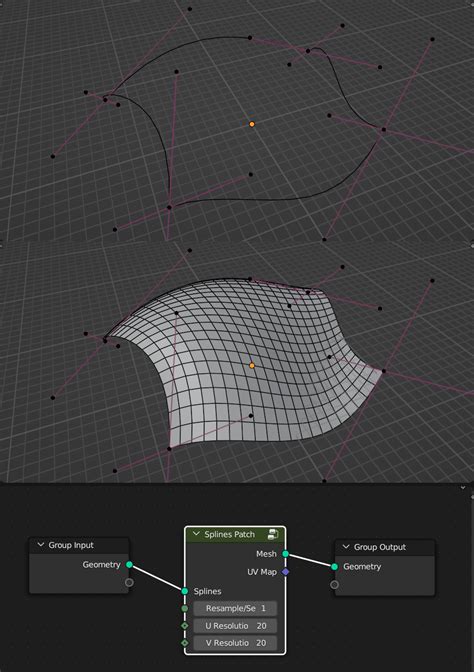Image resolution: width=474 pixels, height=672 pixels.
Task: Click the diamond socket beside V Resolutio
Action: click(x=185, y=643)
